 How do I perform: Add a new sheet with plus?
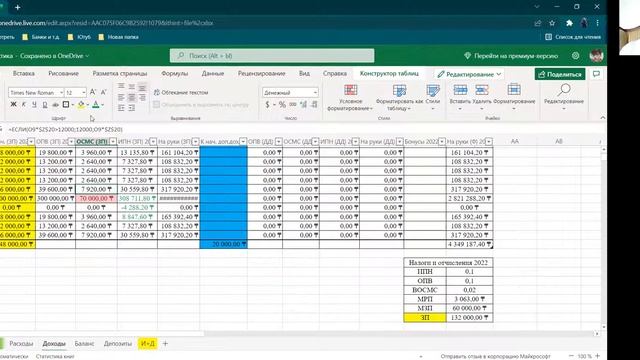tap(165, 344)
